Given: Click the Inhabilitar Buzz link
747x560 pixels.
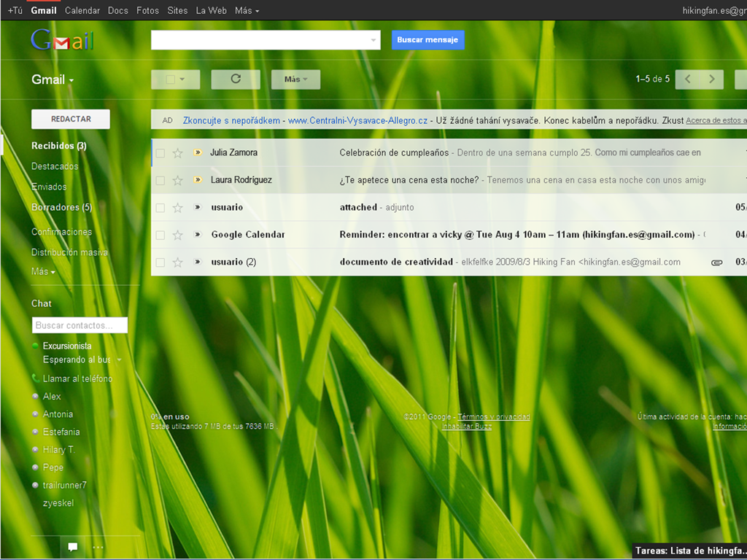Looking at the screenshot, I should pos(467,426).
